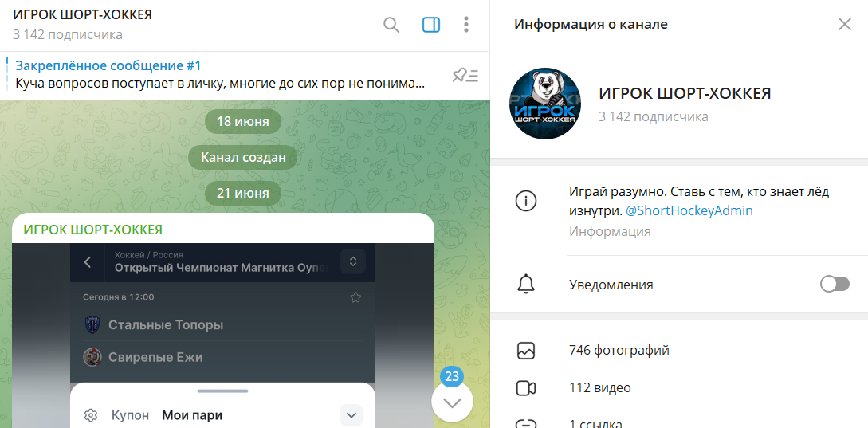This screenshot has width=868, height=428.
Task: Click the info circle icon
Action: click(x=526, y=202)
